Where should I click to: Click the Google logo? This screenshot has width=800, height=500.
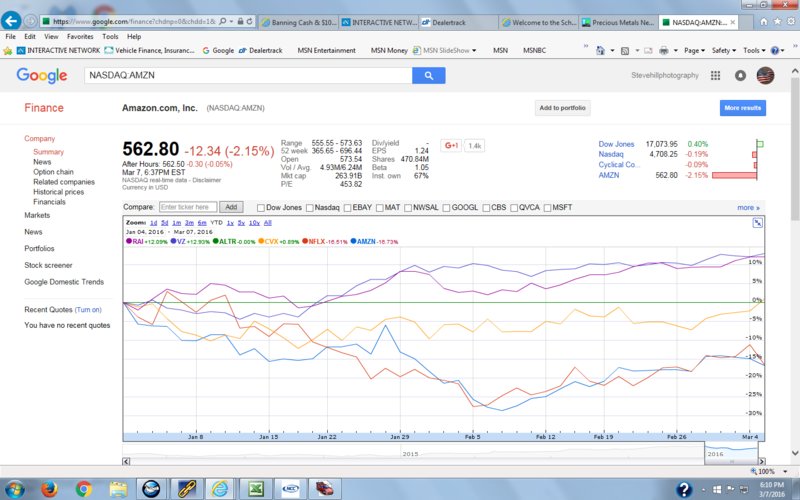tap(42, 76)
